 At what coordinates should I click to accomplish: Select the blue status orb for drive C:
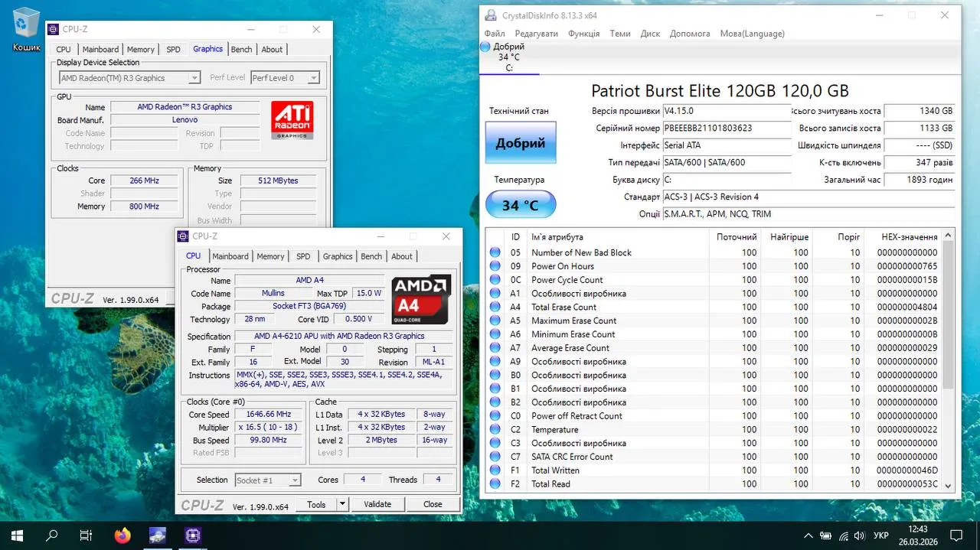coord(485,47)
